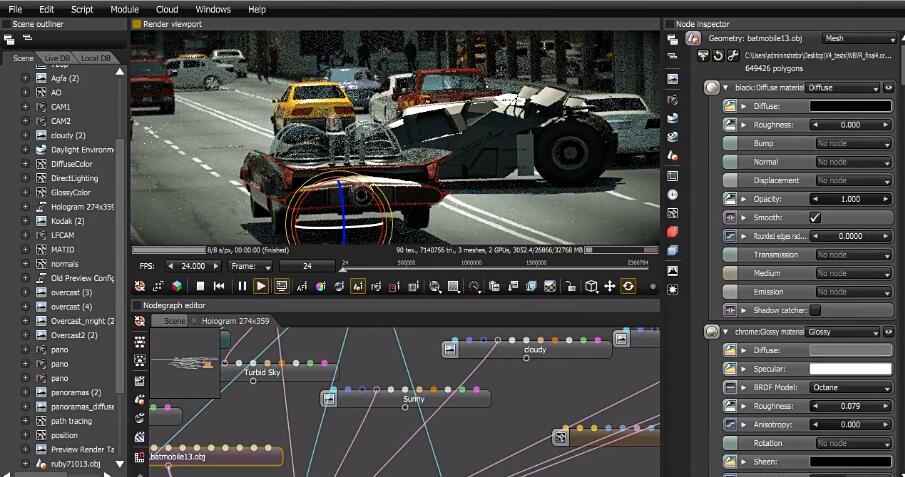This screenshot has height=477, width=905.
Task: Toggle the real-time display monitor icon
Action: click(x=281, y=286)
